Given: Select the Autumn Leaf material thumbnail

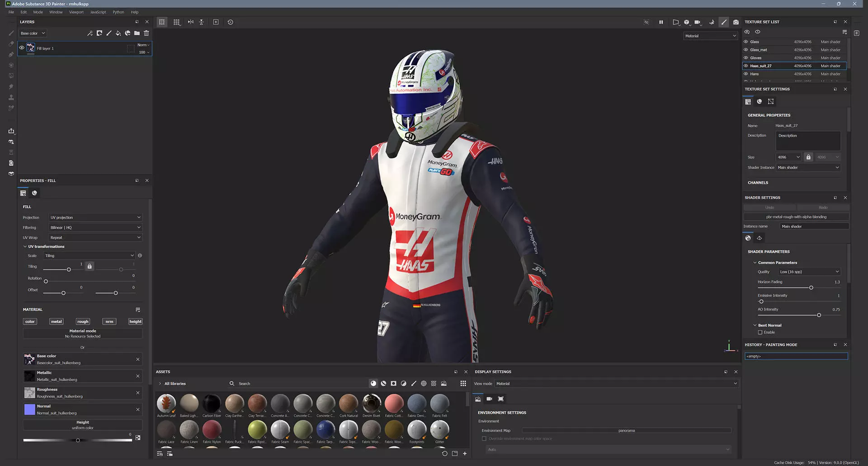Looking at the screenshot, I should pos(166,403).
